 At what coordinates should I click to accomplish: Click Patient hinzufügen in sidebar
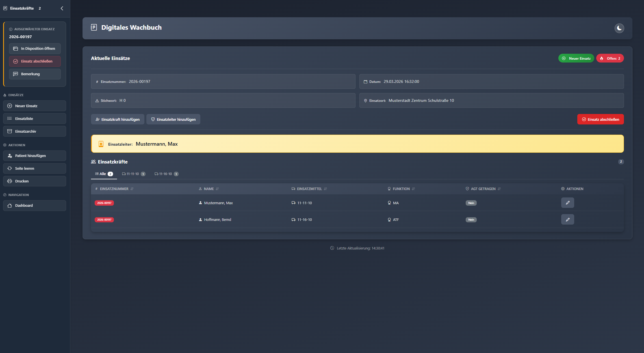click(x=34, y=156)
